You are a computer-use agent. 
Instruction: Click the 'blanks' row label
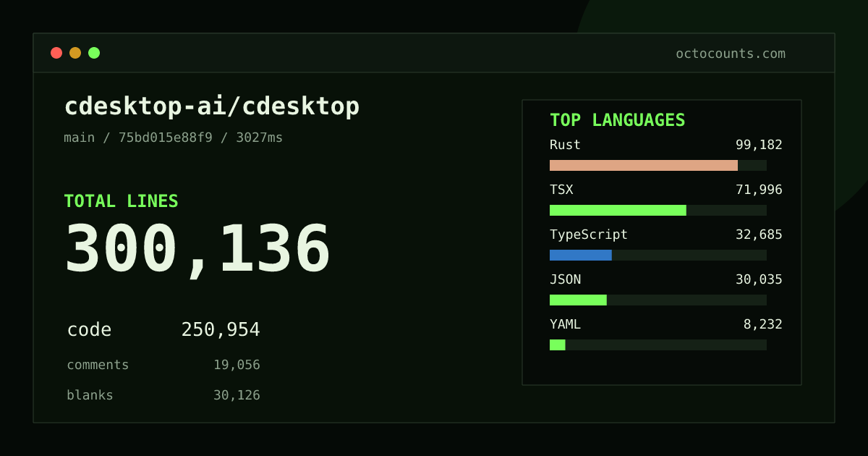click(x=90, y=395)
